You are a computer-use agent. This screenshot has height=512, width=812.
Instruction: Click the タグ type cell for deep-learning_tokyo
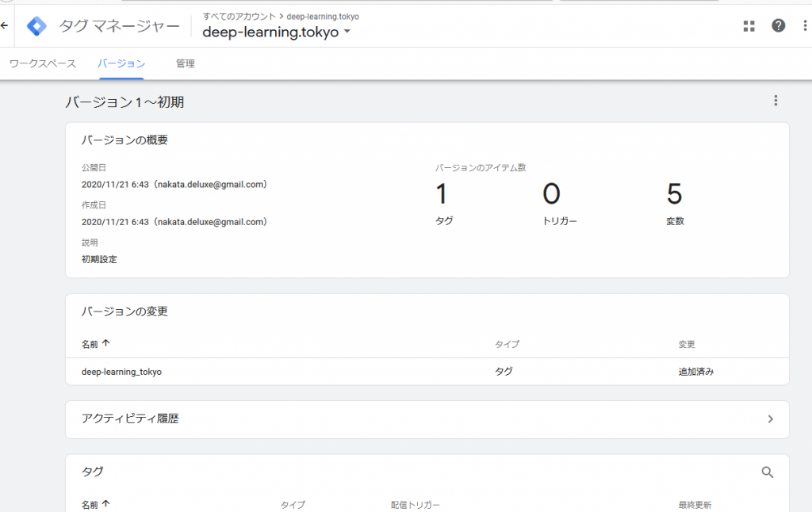point(504,372)
